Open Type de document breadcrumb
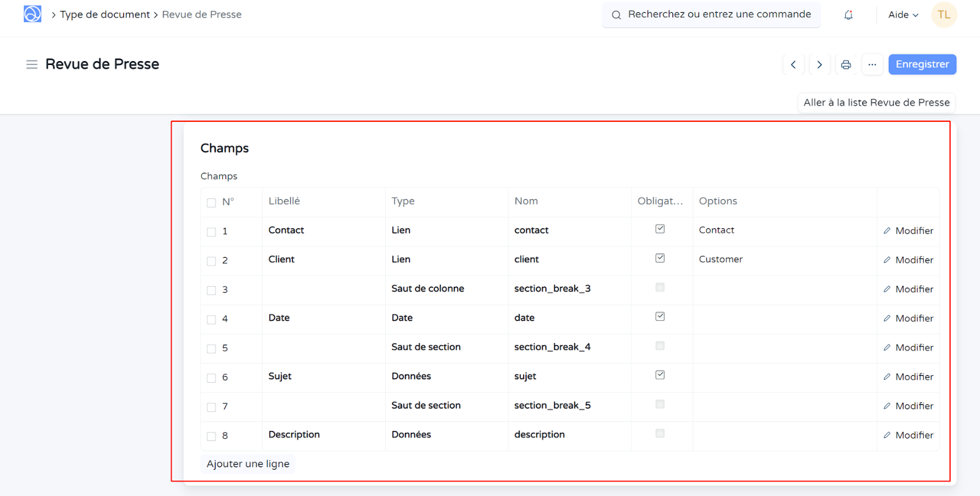980x496 pixels. [x=105, y=15]
